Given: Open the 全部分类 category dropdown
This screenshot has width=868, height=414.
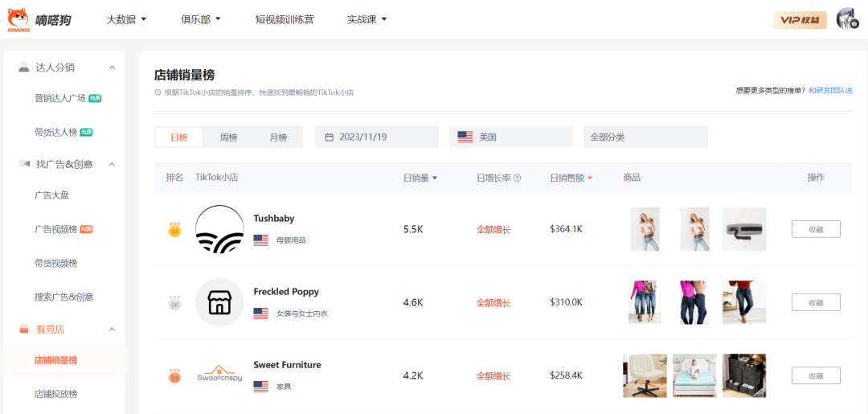Looking at the screenshot, I should pyautogui.click(x=645, y=137).
